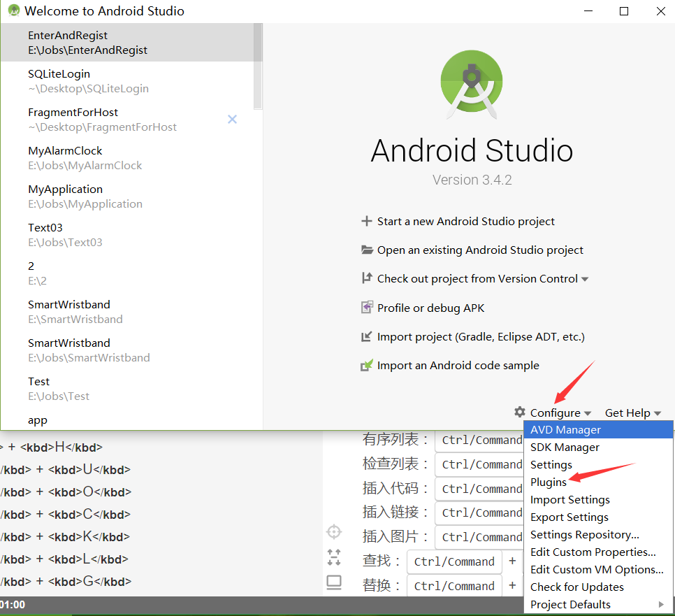Click the Version 3.4.2 text
This screenshot has width=675, height=616.
point(472,180)
